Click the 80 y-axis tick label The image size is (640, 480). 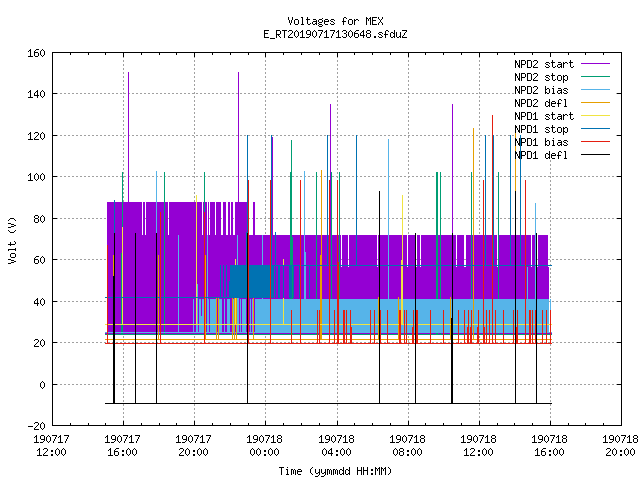pos(39,219)
